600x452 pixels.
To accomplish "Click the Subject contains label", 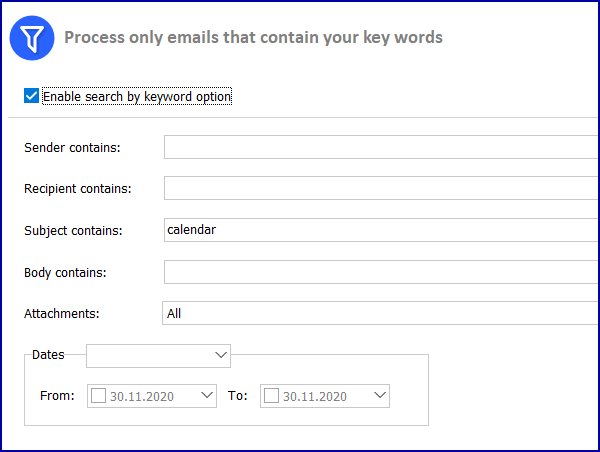I will [73, 230].
